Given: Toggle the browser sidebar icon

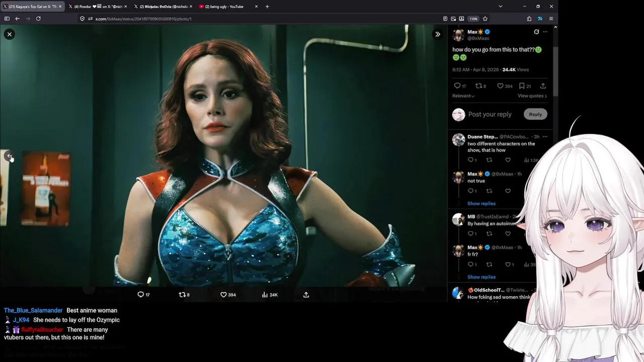Looking at the screenshot, I should [7, 19].
